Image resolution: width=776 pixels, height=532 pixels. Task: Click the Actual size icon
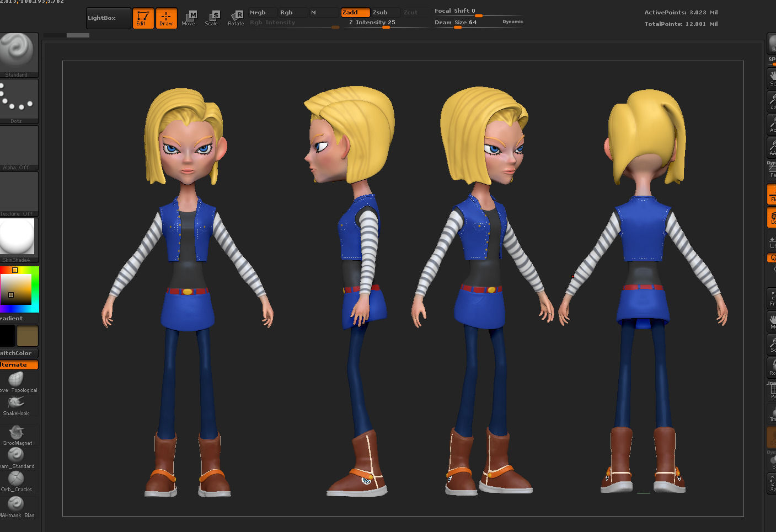(x=772, y=124)
